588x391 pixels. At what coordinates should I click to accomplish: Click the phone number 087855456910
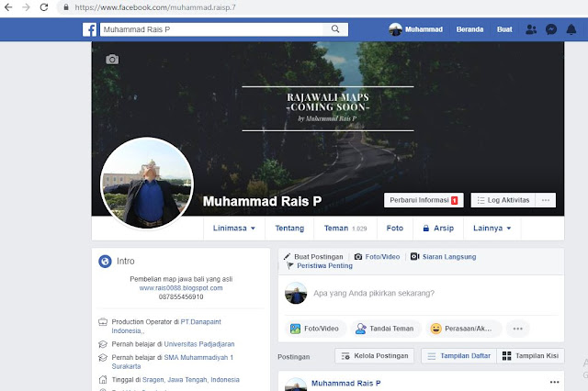coord(181,297)
